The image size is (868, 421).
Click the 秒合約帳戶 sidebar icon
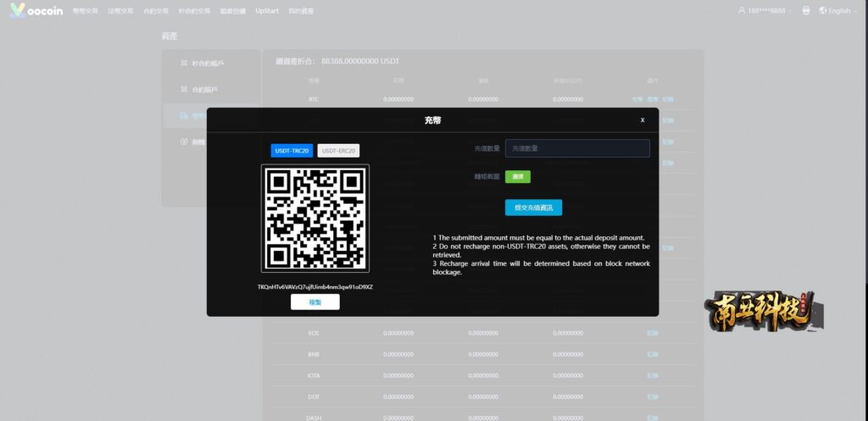tap(184, 63)
